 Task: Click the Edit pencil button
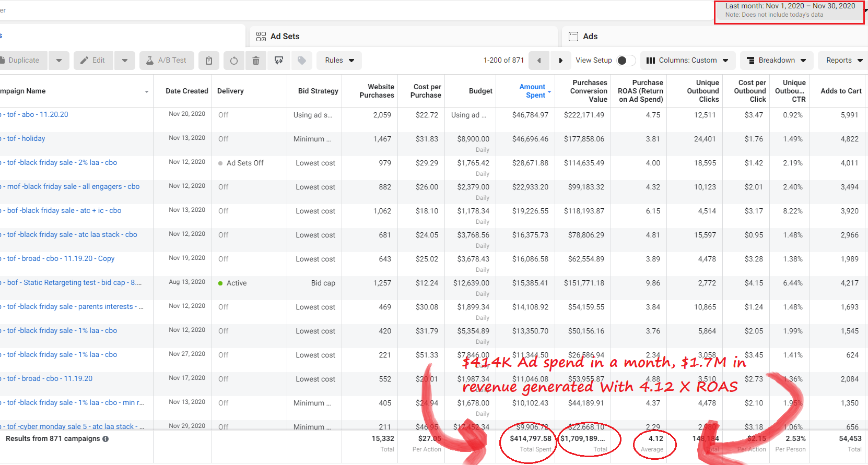coord(93,61)
